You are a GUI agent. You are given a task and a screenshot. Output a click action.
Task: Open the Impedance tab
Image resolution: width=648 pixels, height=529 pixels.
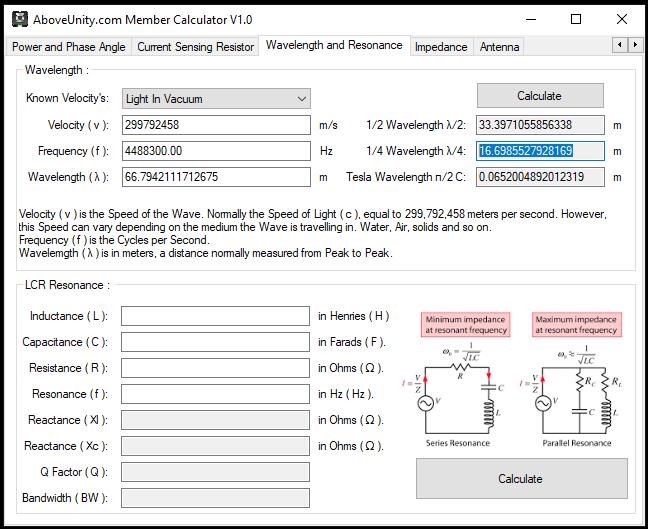(x=441, y=47)
